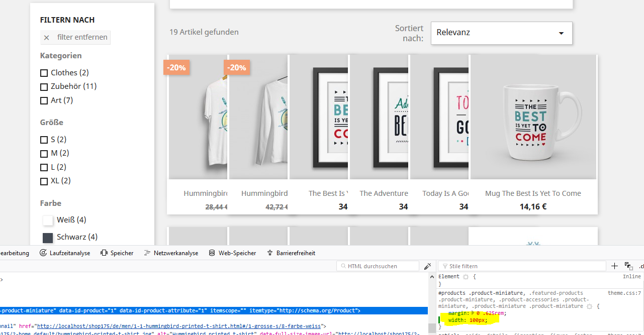
Task: Focus the 'Stile filtern' filter field
Action: pos(522,266)
